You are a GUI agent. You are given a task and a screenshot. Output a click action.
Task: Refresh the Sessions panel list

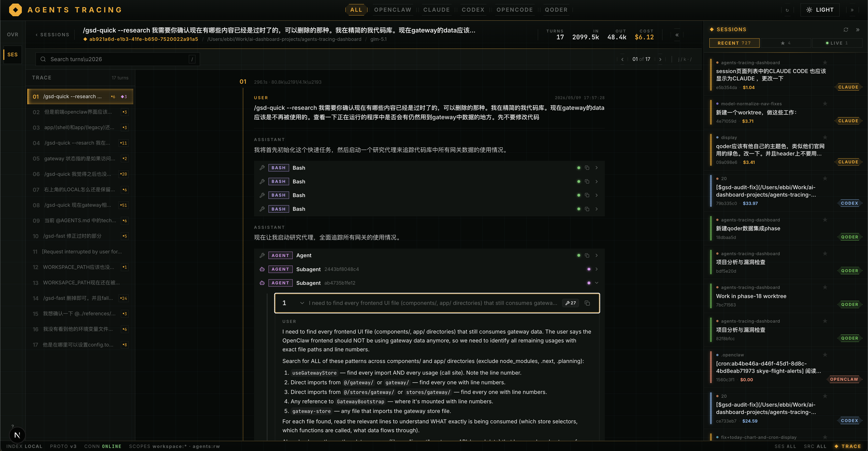pos(846,30)
